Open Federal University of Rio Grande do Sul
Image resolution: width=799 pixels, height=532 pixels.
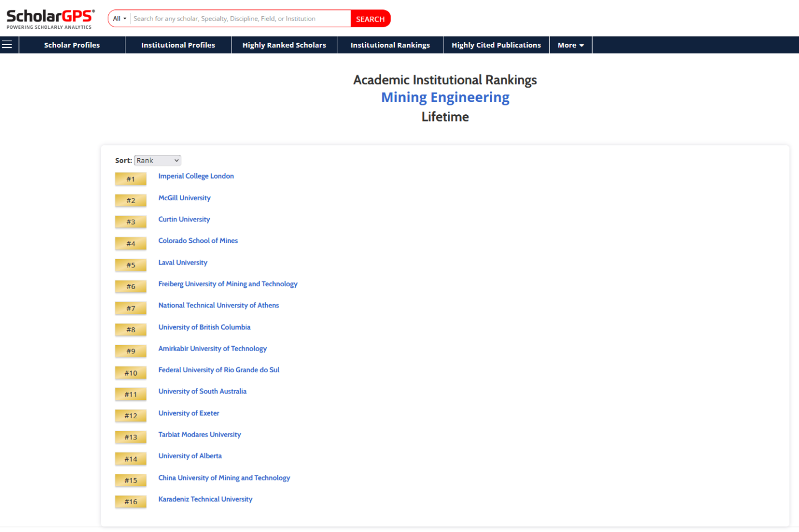[x=219, y=370]
